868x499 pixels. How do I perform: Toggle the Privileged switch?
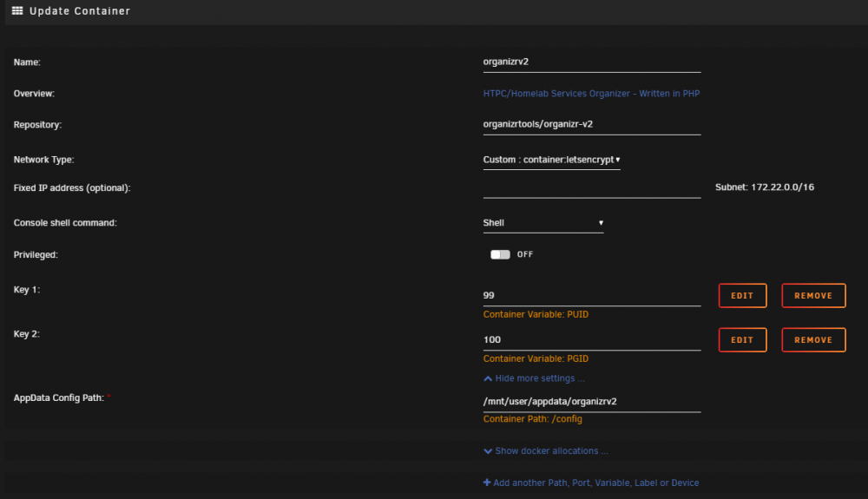tap(500, 254)
